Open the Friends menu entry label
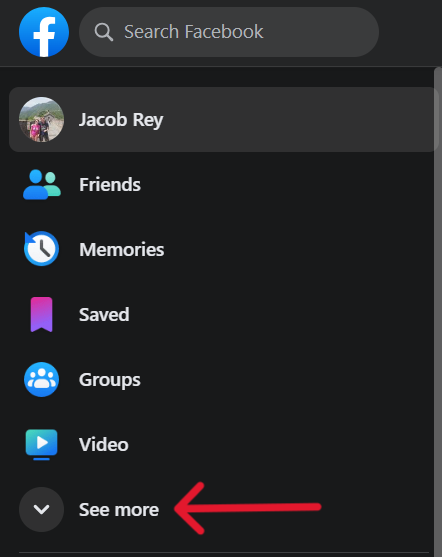 pyautogui.click(x=110, y=184)
